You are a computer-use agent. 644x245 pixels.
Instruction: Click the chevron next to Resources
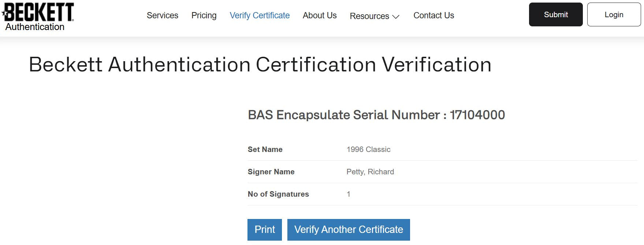(x=396, y=17)
